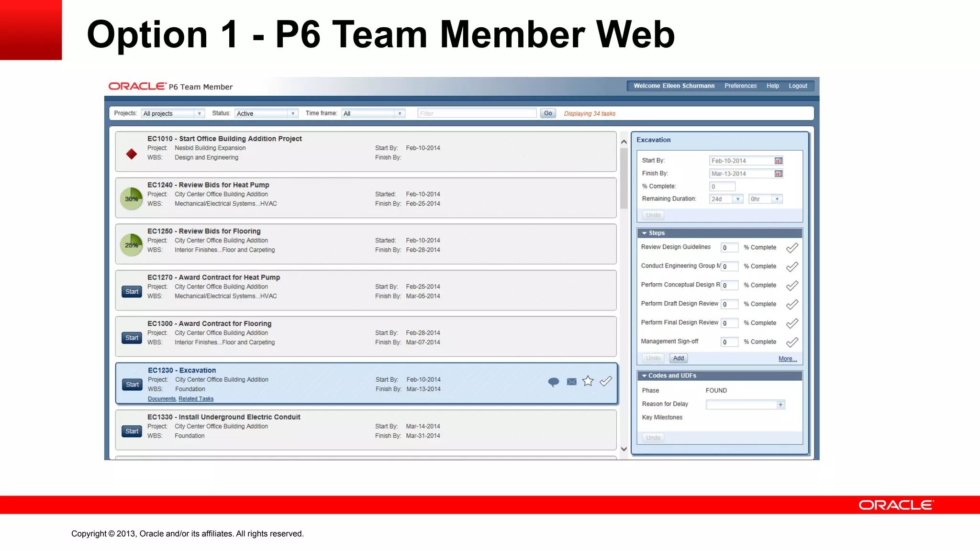Screen dimensions: 980x551
Task: Click the plus icon next to Reason for Delay
Action: tap(780, 405)
